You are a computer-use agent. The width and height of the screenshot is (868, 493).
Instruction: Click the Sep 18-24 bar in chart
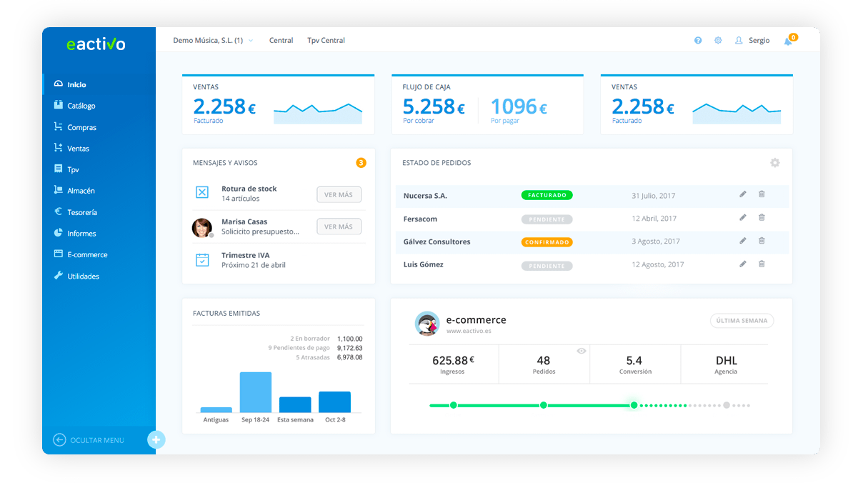pos(255,392)
